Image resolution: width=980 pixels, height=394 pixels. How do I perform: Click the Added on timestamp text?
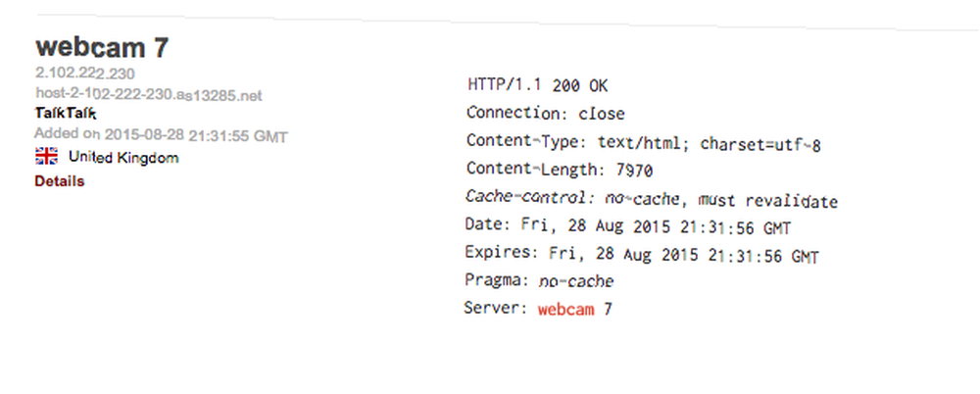162,135
